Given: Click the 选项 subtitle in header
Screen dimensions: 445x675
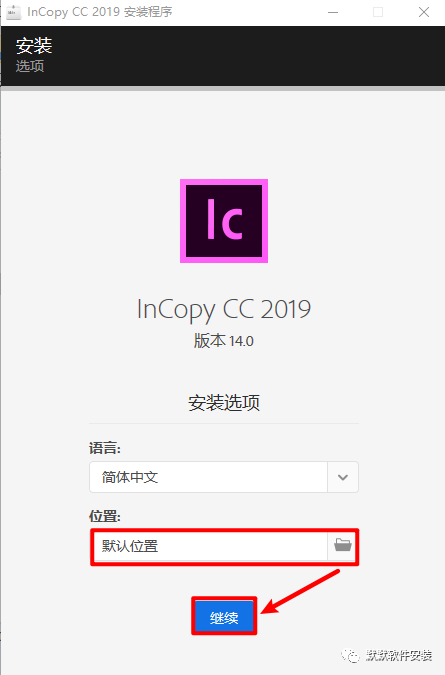Looking at the screenshot, I should 30,66.
